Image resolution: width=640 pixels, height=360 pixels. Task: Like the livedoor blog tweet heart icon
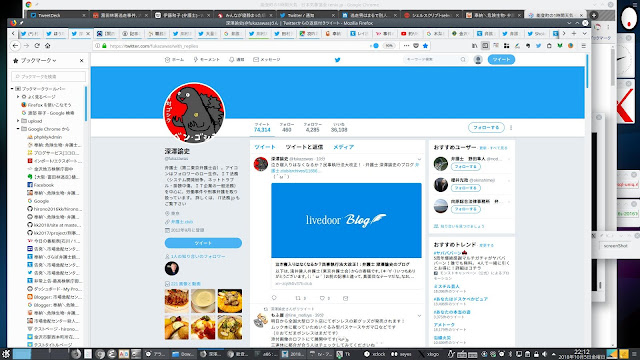tap(322, 298)
